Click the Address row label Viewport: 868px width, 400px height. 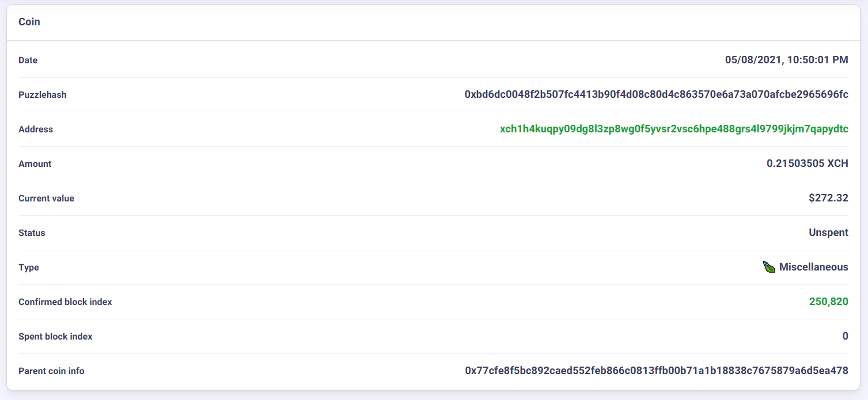click(x=36, y=129)
